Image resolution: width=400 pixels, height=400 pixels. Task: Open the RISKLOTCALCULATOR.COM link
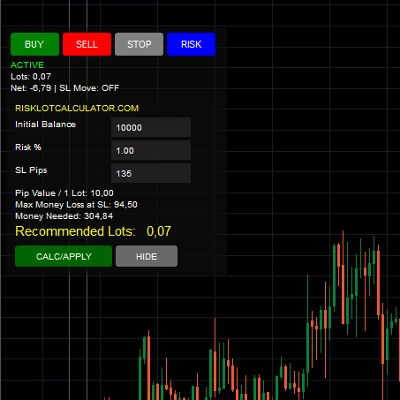(x=77, y=108)
